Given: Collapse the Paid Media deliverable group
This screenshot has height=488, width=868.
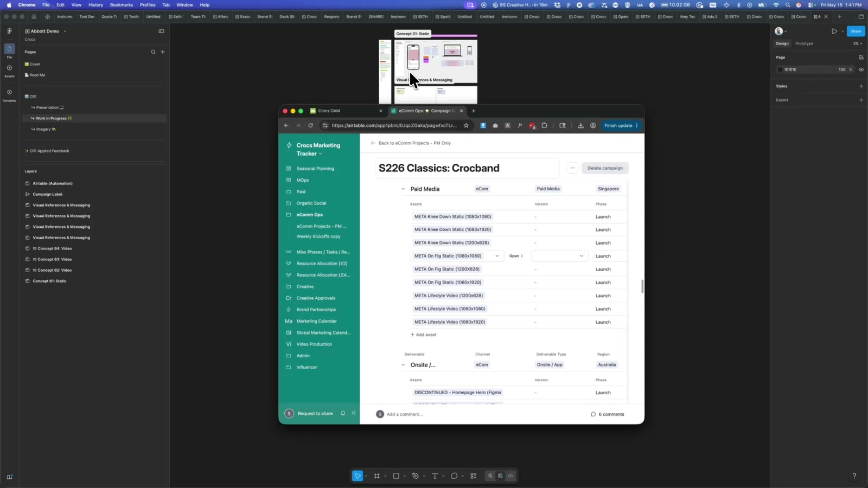Looking at the screenshot, I should (x=403, y=189).
